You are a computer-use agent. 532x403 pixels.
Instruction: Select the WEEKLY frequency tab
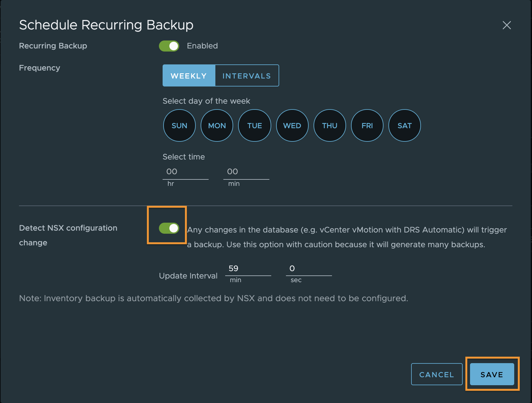coord(189,75)
